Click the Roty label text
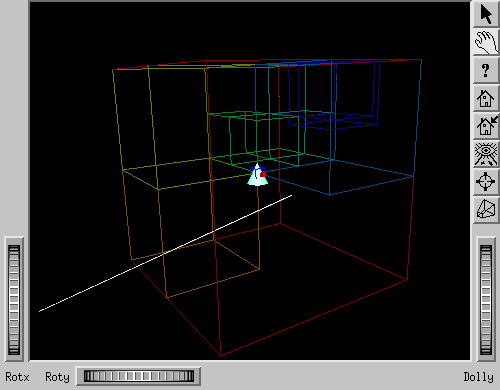Image resolution: width=500 pixels, height=390 pixels. point(57,377)
